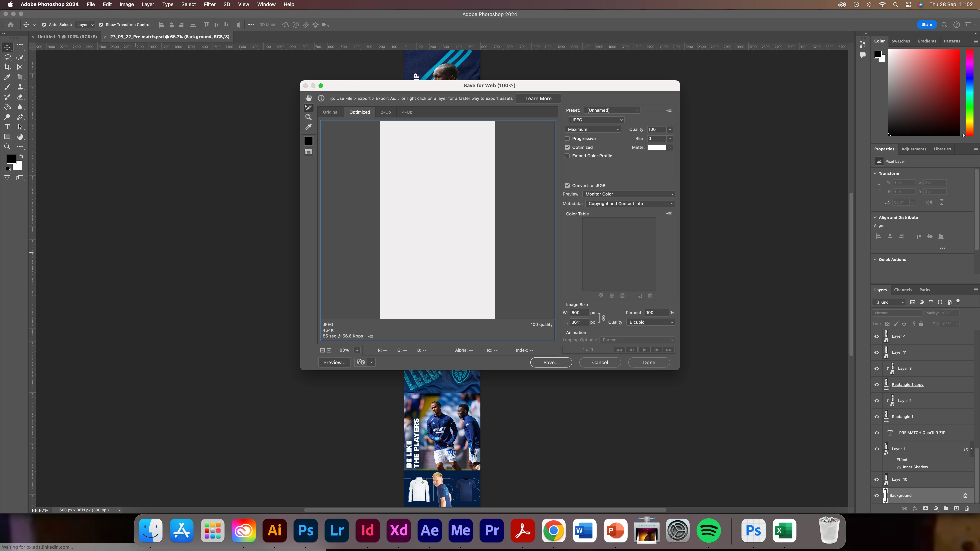Click the white Matte color swatch
The width and height of the screenshot is (980, 551).
(x=657, y=148)
